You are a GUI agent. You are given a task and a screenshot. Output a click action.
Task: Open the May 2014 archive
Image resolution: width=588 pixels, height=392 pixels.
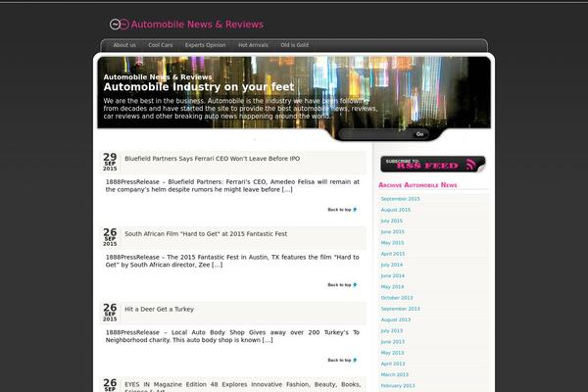click(392, 286)
